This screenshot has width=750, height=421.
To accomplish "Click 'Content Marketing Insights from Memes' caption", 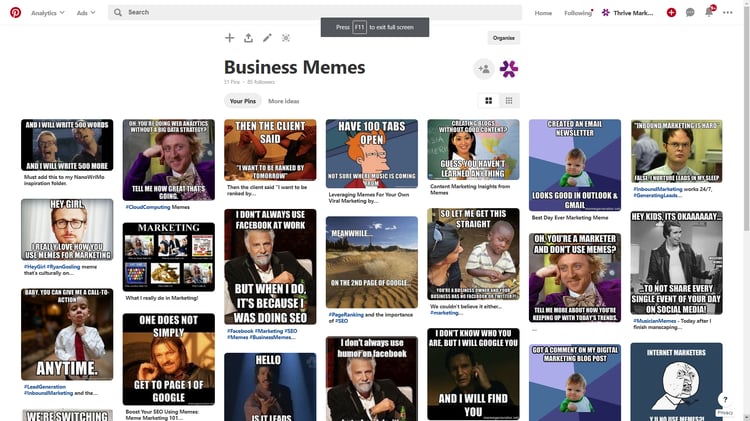I will pyautogui.click(x=470, y=189).
